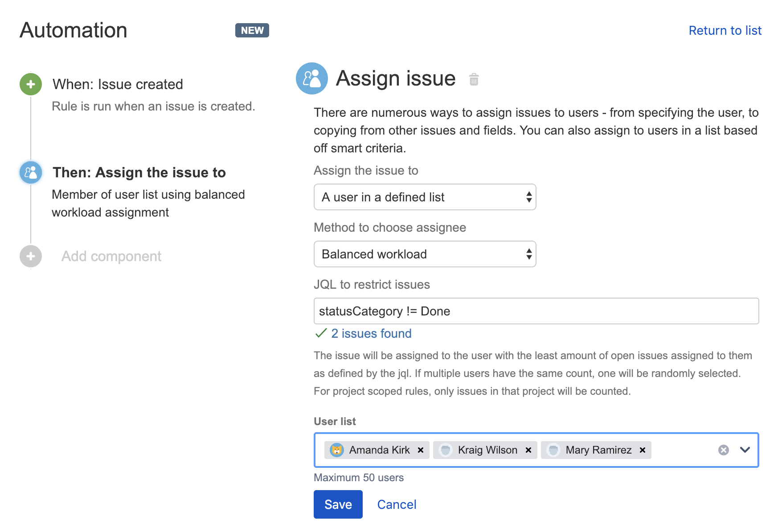Select 'Then: Assign the issue to' step
The width and height of the screenshot is (778, 532).
coord(139,172)
